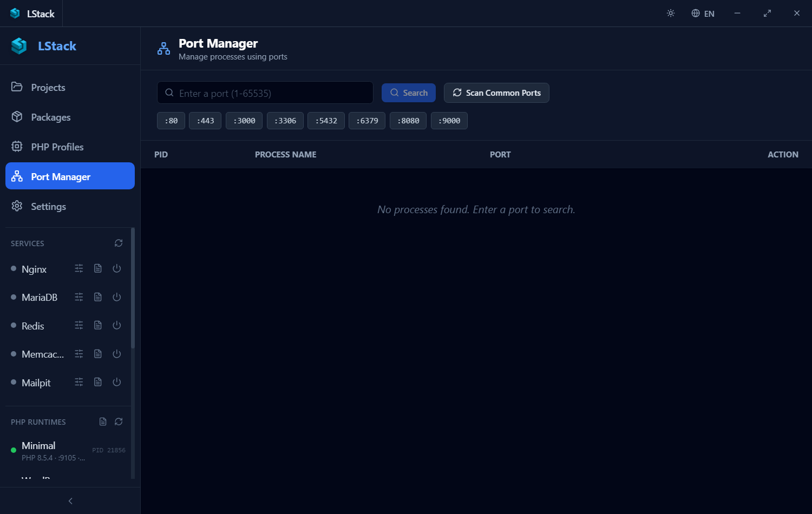The height and width of the screenshot is (514, 812).
Task: Pick the :443 port chip
Action: [x=205, y=121]
